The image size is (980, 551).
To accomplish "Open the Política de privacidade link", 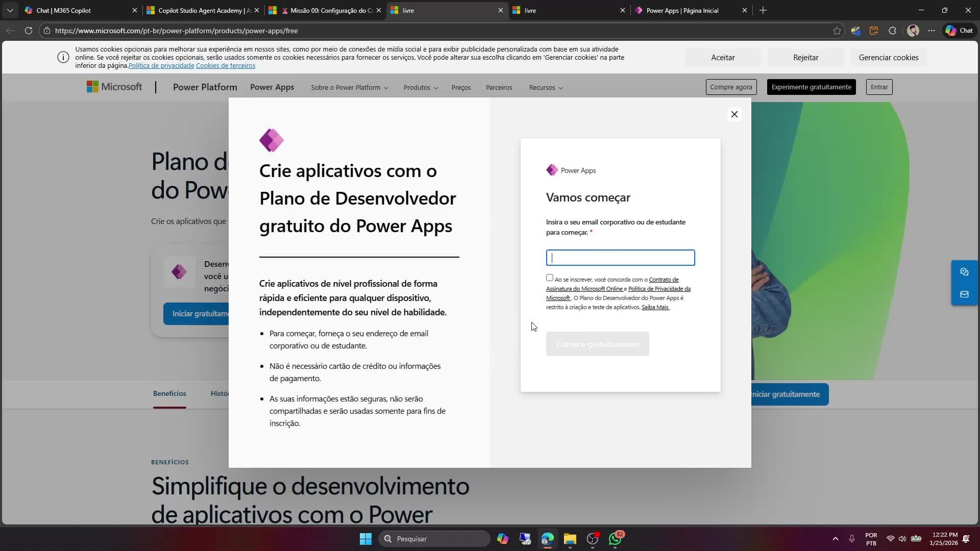I will tap(160, 65).
